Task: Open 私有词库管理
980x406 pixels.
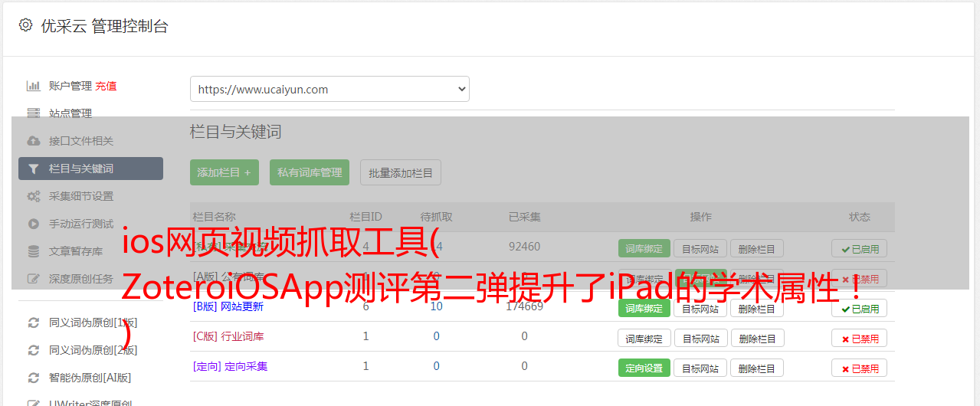Action: tap(310, 172)
